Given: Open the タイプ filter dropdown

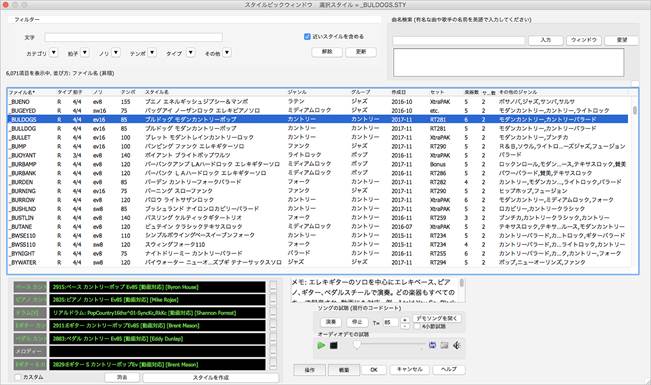Looking at the screenshot, I should pyautogui.click(x=191, y=53).
